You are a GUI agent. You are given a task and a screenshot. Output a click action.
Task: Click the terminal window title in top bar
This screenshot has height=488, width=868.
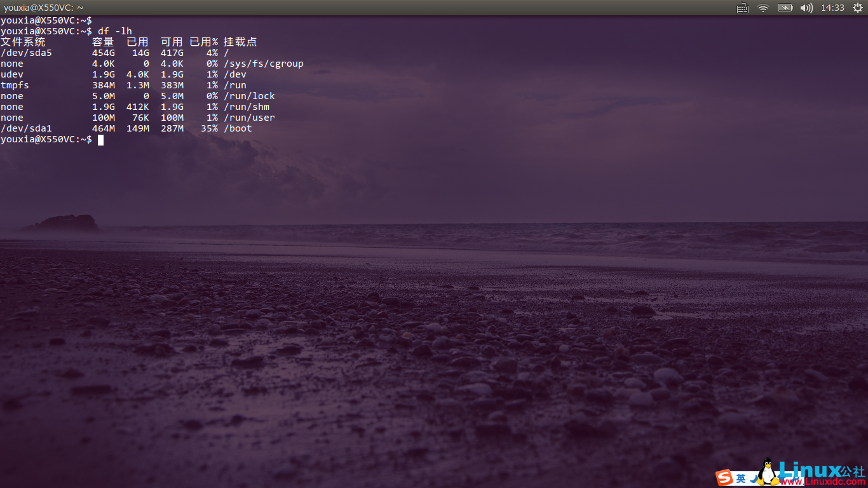click(43, 8)
